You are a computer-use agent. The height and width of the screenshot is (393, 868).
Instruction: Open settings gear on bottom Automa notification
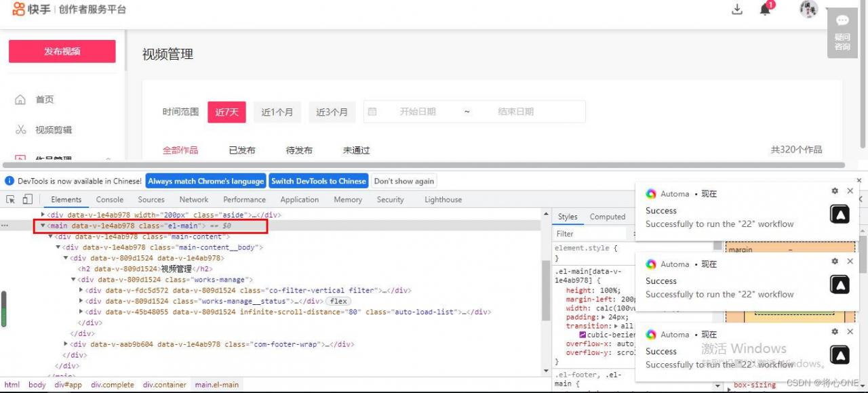click(x=835, y=332)
